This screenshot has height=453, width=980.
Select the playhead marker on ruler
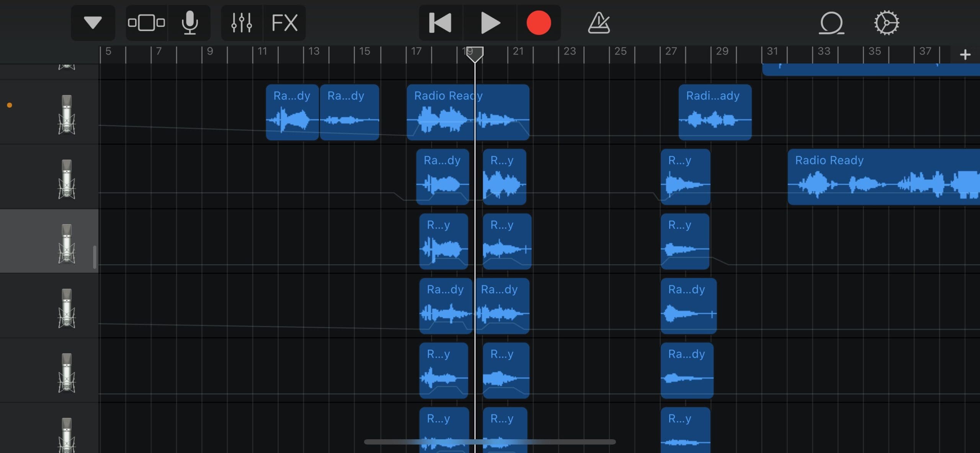coord(475,54)
